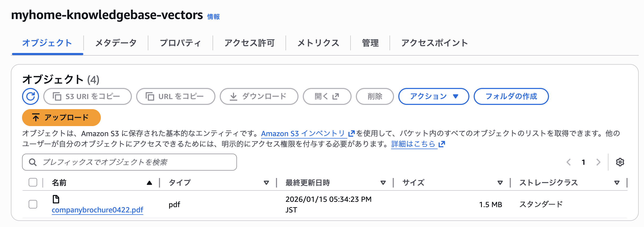Click the URL をコピー button
Screen dimensions: 644x227
tap(175, 96)
